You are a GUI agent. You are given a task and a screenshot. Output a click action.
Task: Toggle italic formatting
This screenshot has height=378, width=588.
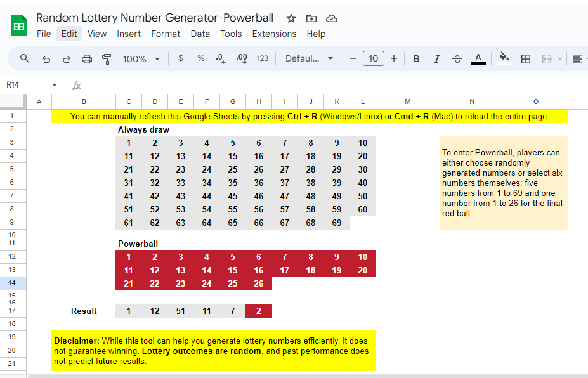436,59
